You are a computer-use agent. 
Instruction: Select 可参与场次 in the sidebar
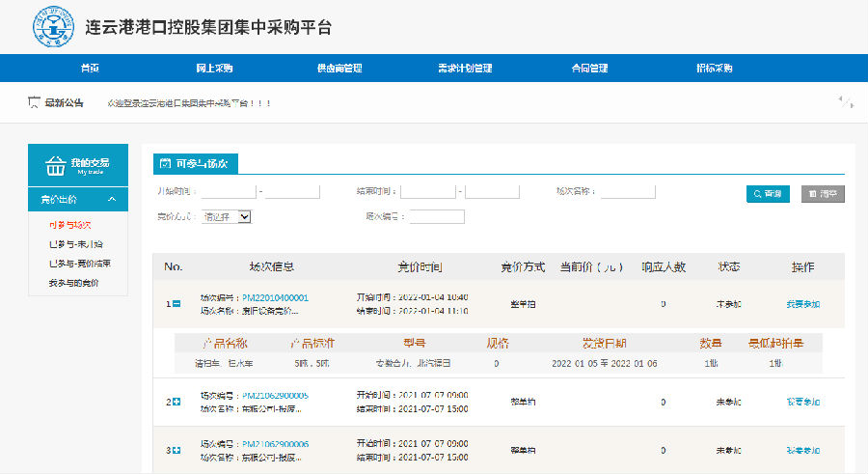[69, 225]
